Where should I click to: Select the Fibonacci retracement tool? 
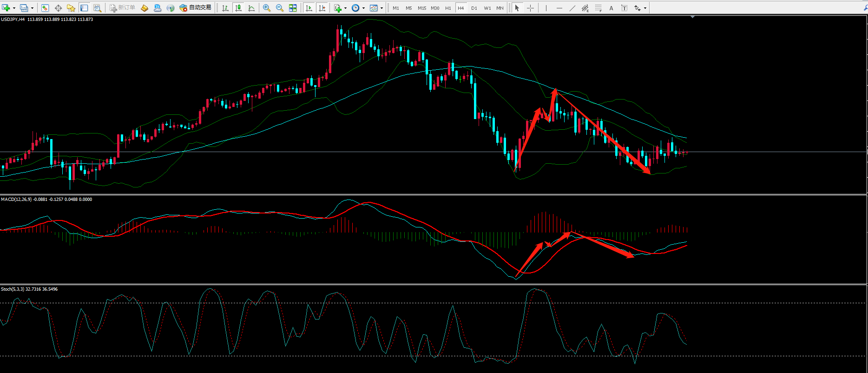tap(598, 8)
